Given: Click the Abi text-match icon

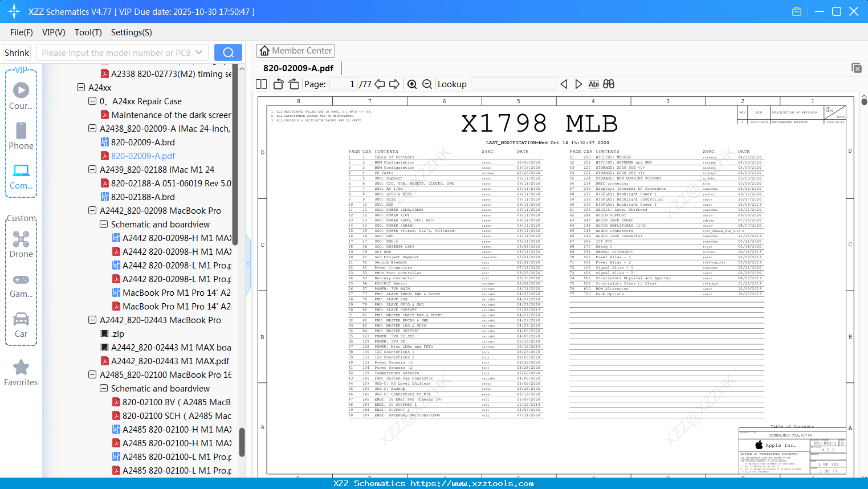Looking at the screenshot, I should pyautogui.click(x=593, y=84).
